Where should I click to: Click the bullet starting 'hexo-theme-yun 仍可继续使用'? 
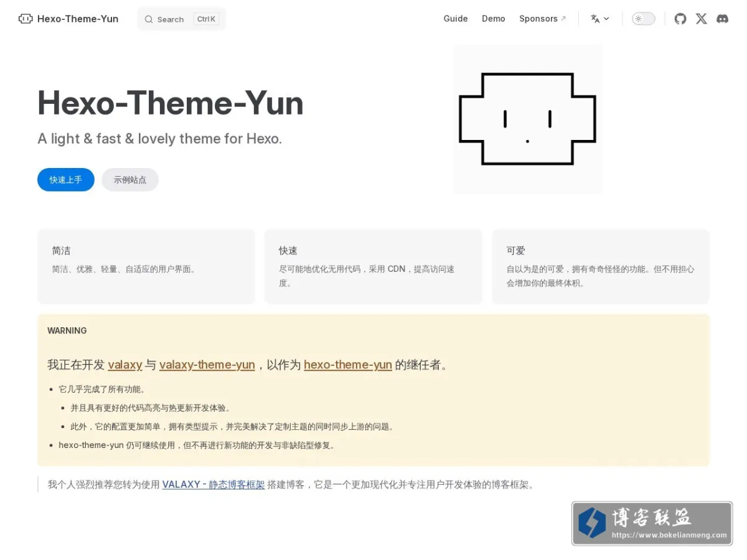(x=197, y=446)
